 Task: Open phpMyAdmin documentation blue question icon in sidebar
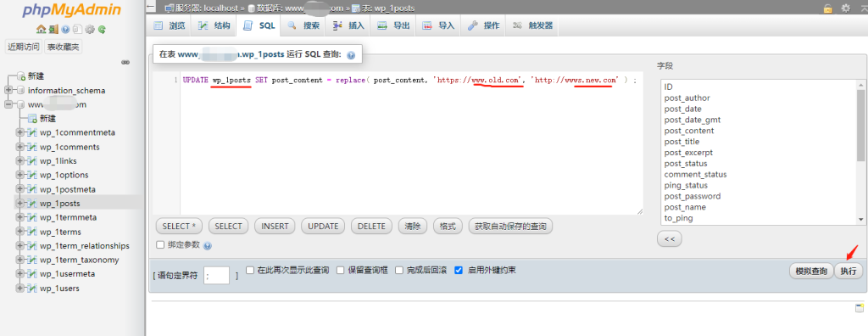66,30
